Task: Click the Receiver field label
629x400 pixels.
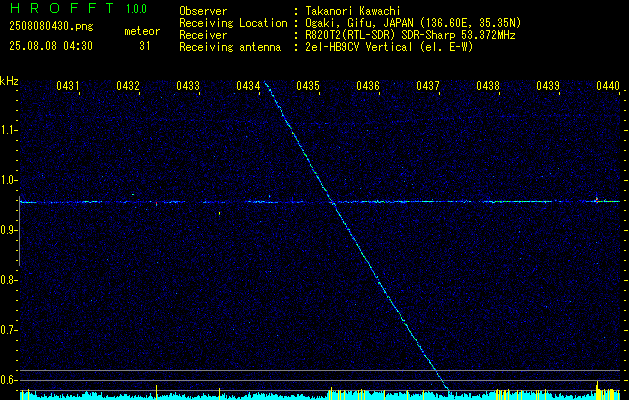Action: click(203, 35)
